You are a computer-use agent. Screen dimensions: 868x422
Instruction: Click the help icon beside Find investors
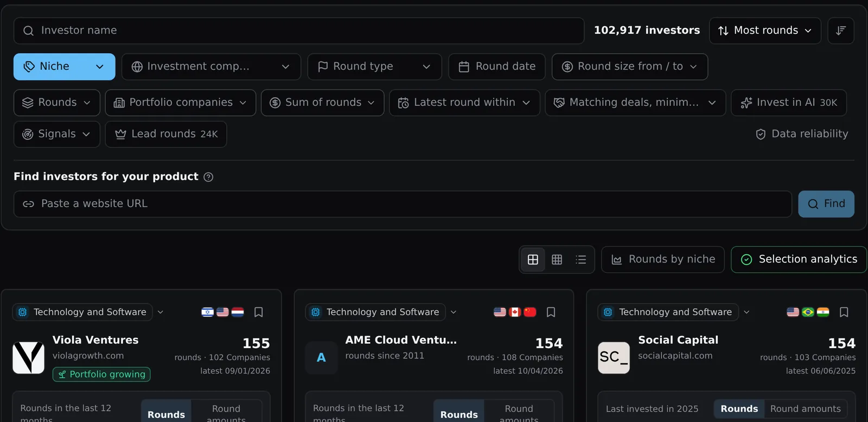208,177
